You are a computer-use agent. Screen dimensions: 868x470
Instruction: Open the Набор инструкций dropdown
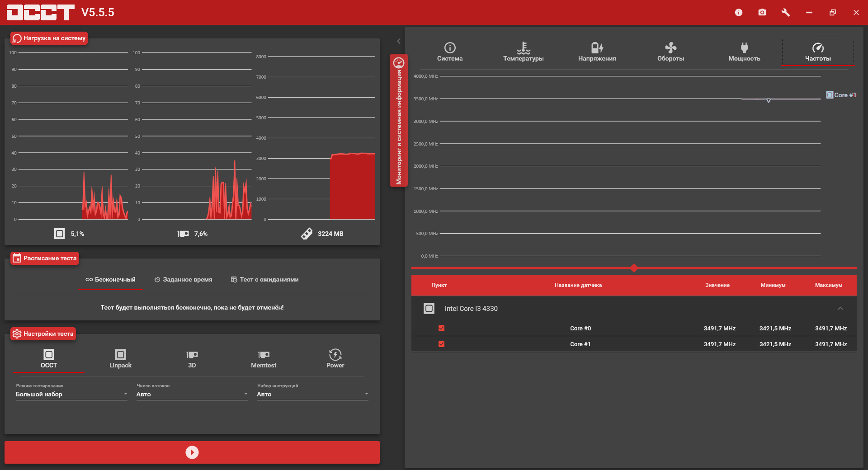pos(312,394)
